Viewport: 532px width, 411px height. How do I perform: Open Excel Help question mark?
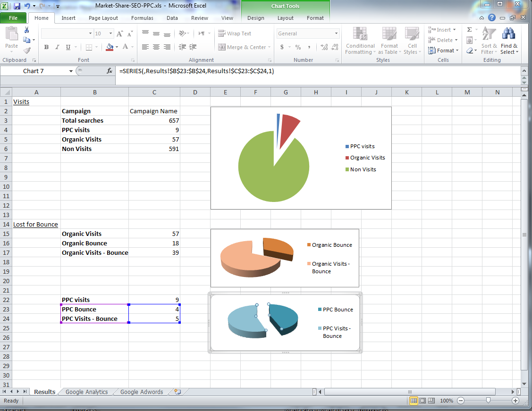[x=491, y=18]
